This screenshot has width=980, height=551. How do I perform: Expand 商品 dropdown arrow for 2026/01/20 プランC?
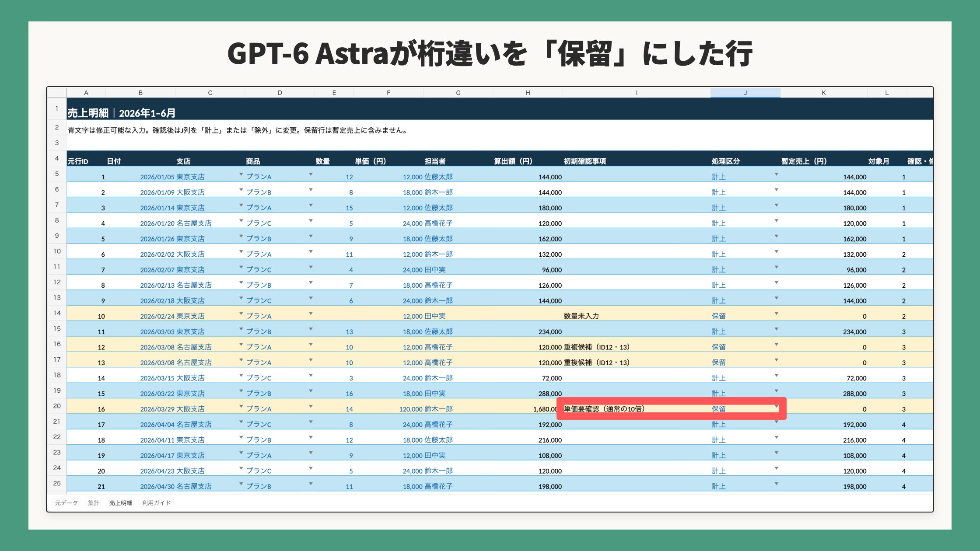(x=311, y=221)
